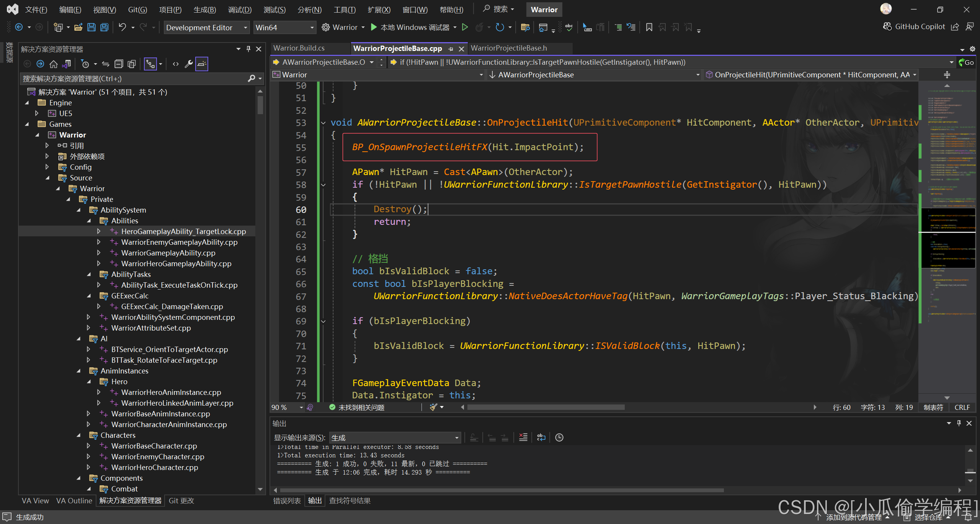
Task: Open Properties wrench icon in Solution Explorer
Action: [x=188, y=64]
